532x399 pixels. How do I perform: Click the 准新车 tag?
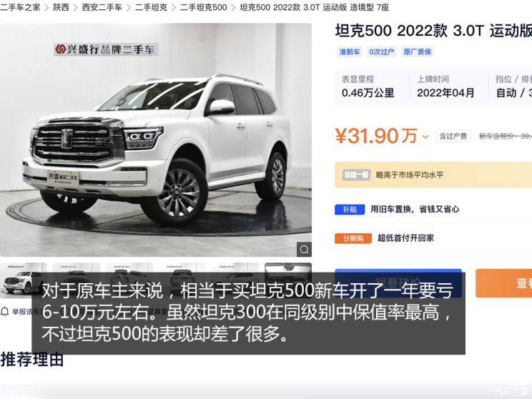tap(350, 52)
